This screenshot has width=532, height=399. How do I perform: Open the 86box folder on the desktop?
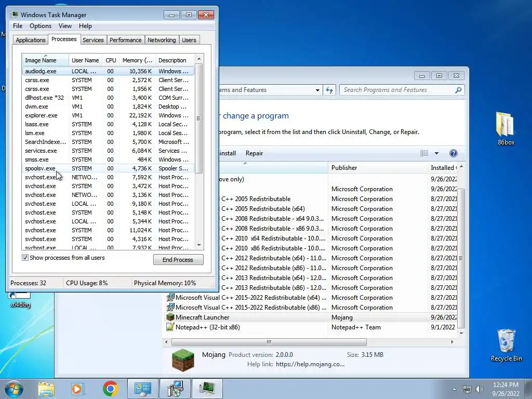(x=506, y=129)
